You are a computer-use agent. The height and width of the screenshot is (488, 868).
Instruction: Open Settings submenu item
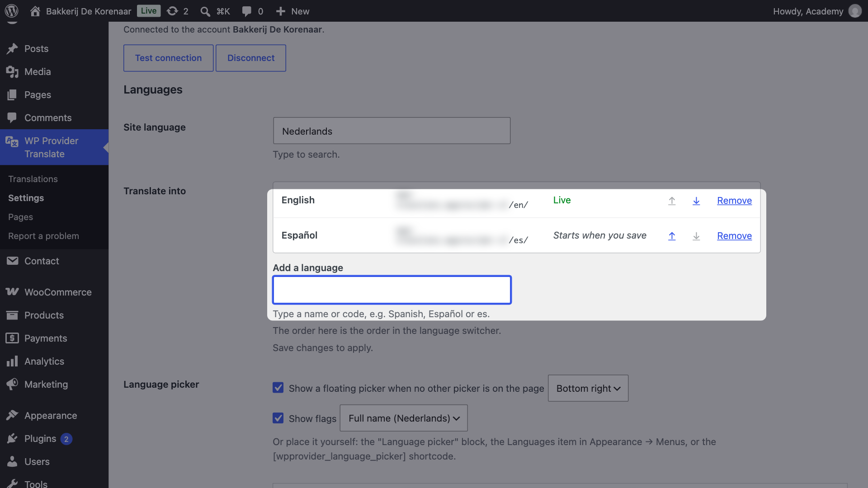point(26,198)
